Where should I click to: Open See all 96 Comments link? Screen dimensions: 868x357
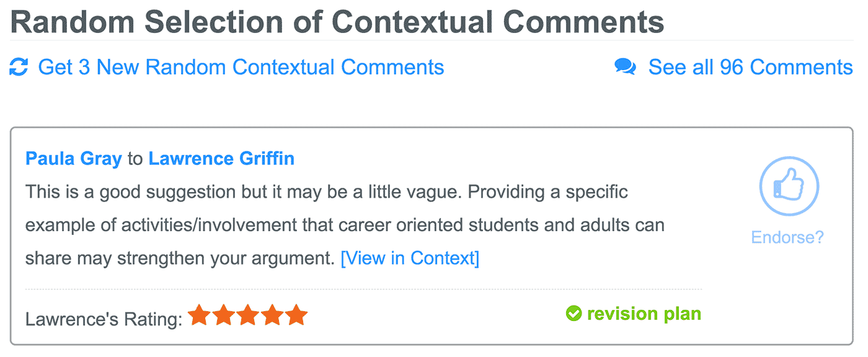(x=750, y=67)
